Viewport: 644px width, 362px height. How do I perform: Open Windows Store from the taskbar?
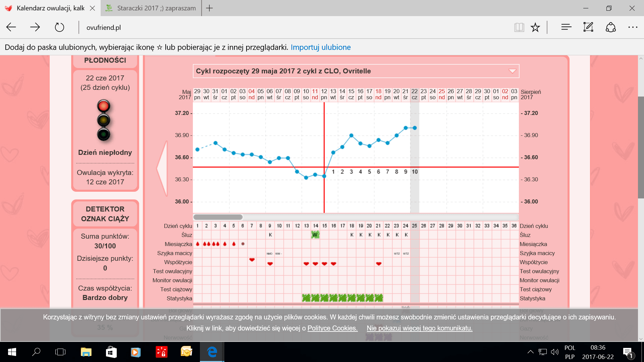[x=111, y=352]
